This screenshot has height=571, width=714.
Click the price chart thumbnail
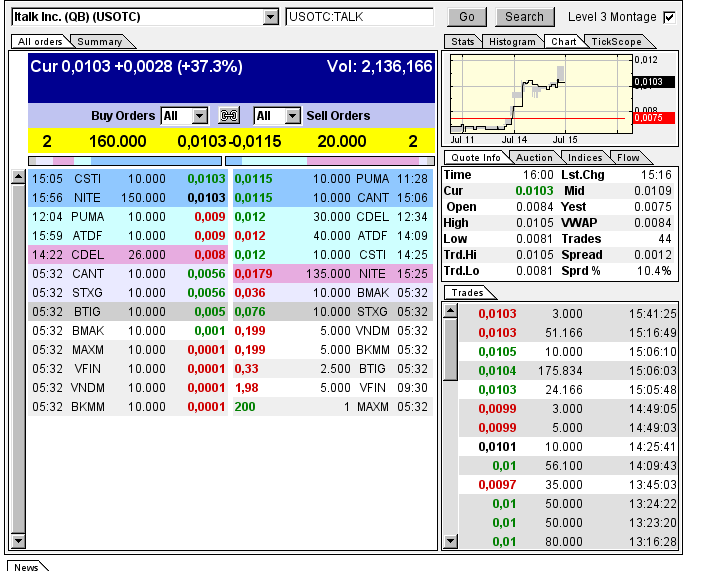pos(541,94)
